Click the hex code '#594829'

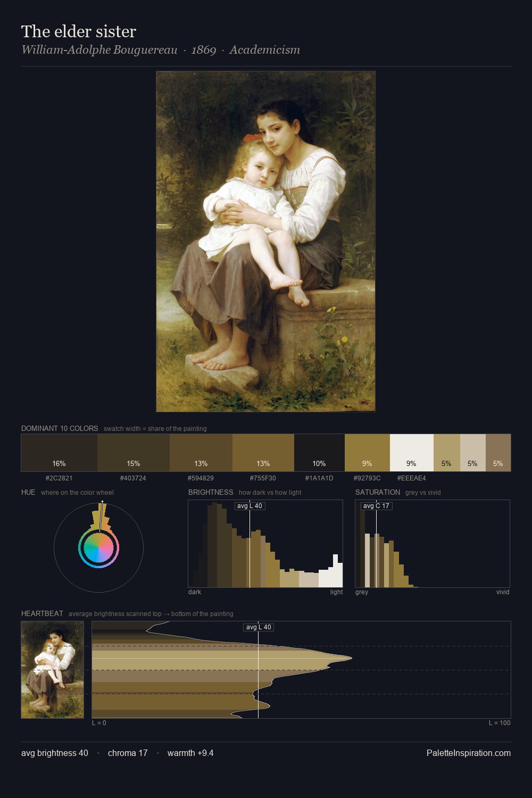coord(201,478)
